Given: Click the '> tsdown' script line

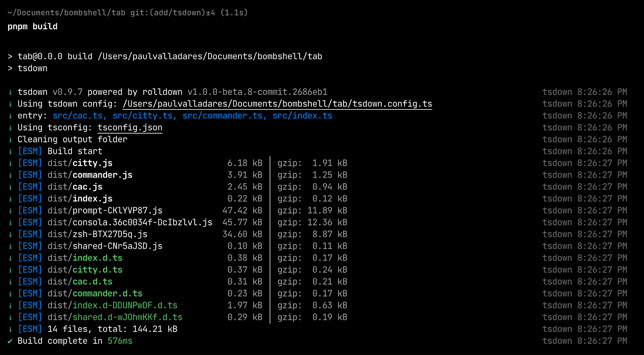Looking at the screenshot, I should [x=27, y=69].
